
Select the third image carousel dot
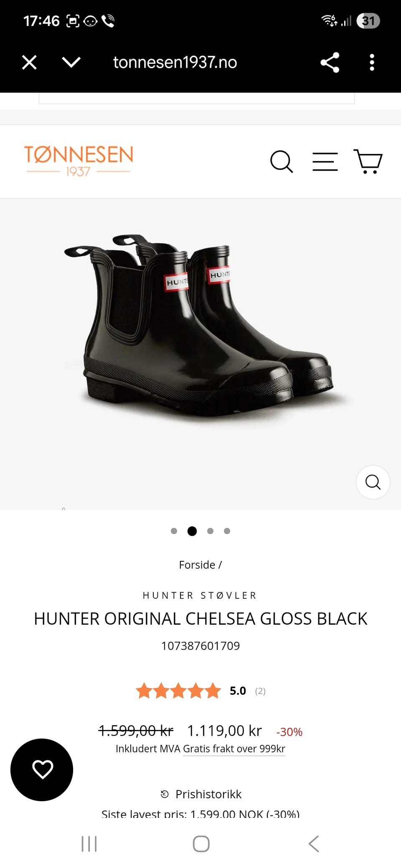coord(210,531)
